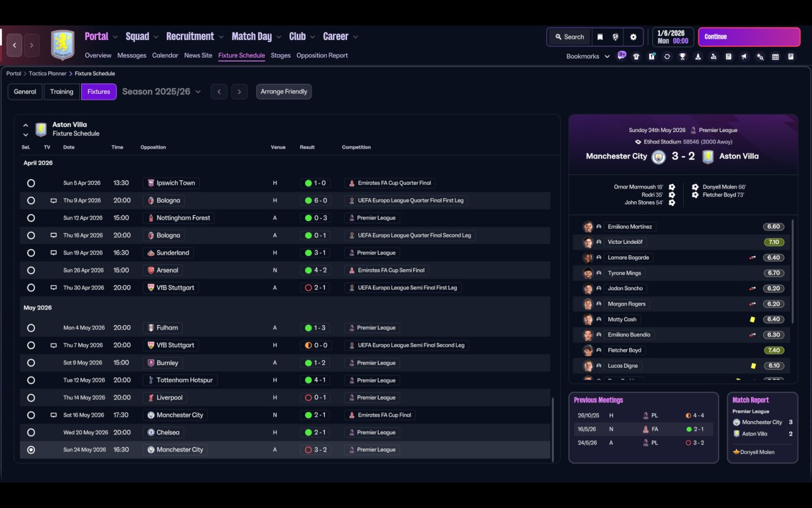Go back with the left arrow
Image resolution: width=812 pixels, height=508 pixels.
pos(15,45)
